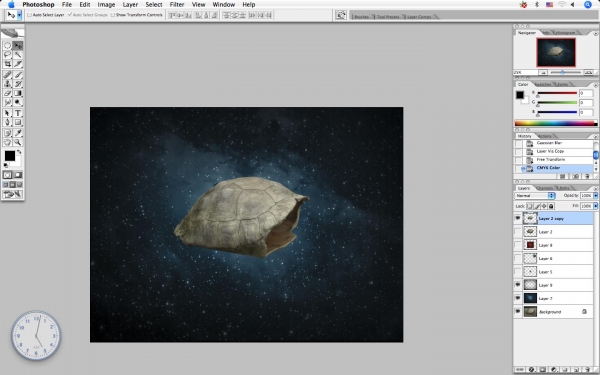Enable Show Transform Controls checkbox
Image resolution: width=600 pixels, height=375 pixels.
(x=112, y=15)
